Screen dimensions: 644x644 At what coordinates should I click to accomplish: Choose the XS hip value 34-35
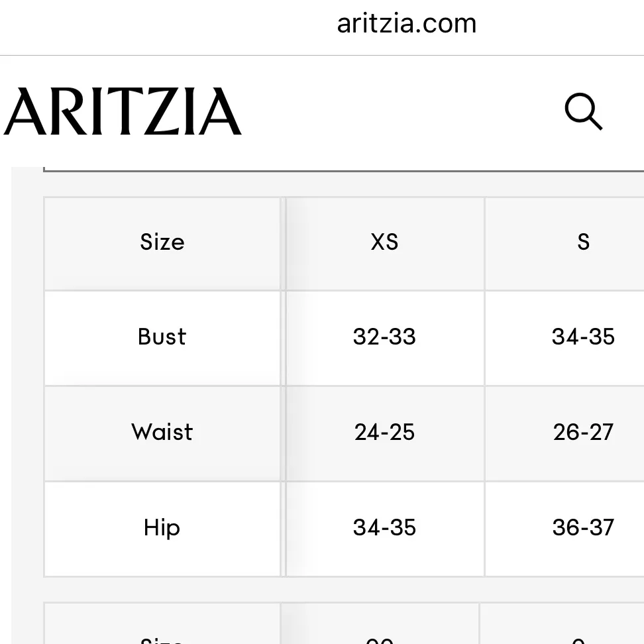[x=384, y=528]
